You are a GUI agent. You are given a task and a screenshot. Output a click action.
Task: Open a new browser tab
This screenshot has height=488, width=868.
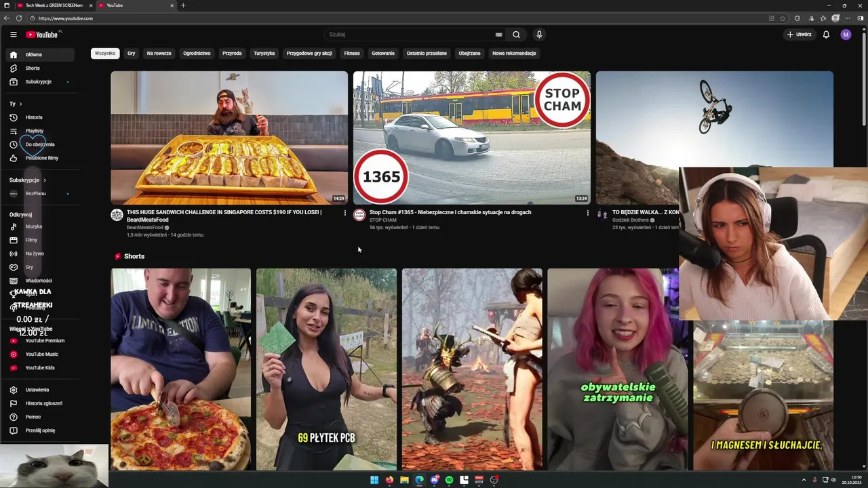[x=183, y=5]
